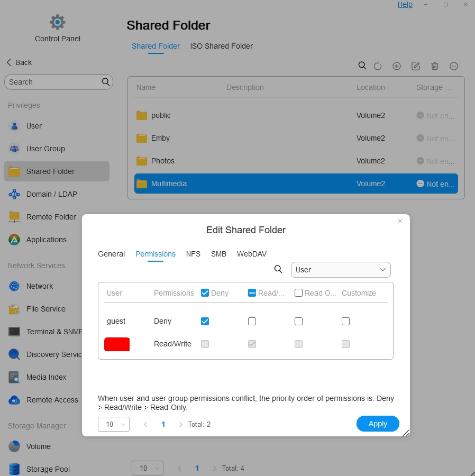Open the more options ellipsis menu
This screenshot has width=475, height=476.
[454, 66]
